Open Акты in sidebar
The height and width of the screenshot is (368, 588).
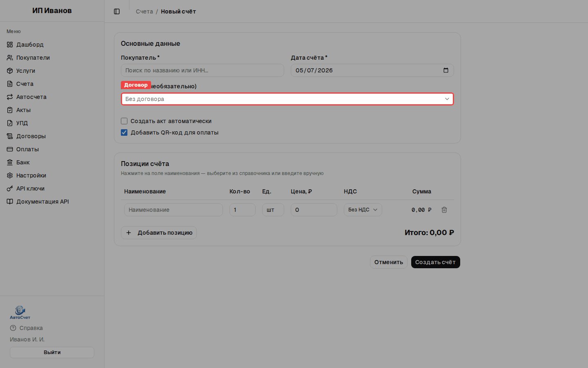(x=52, y=110)
